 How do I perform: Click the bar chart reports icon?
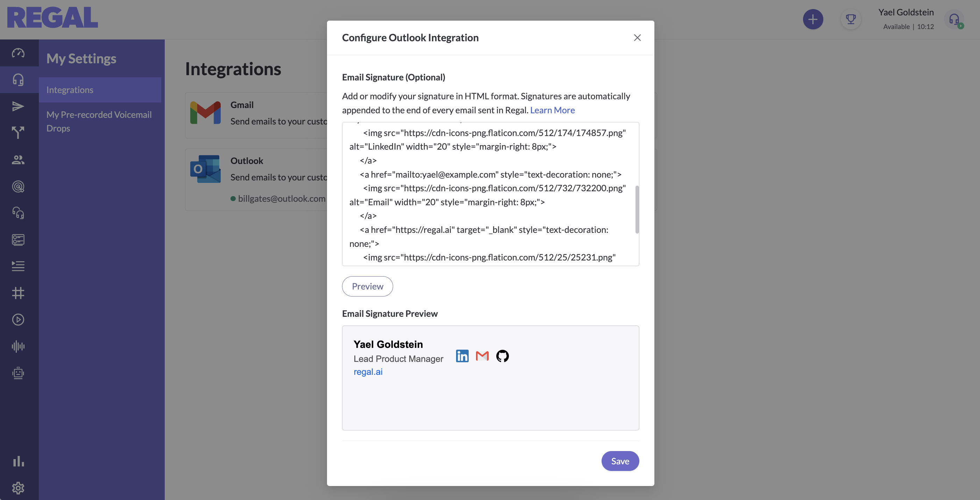tap(18, 461)
